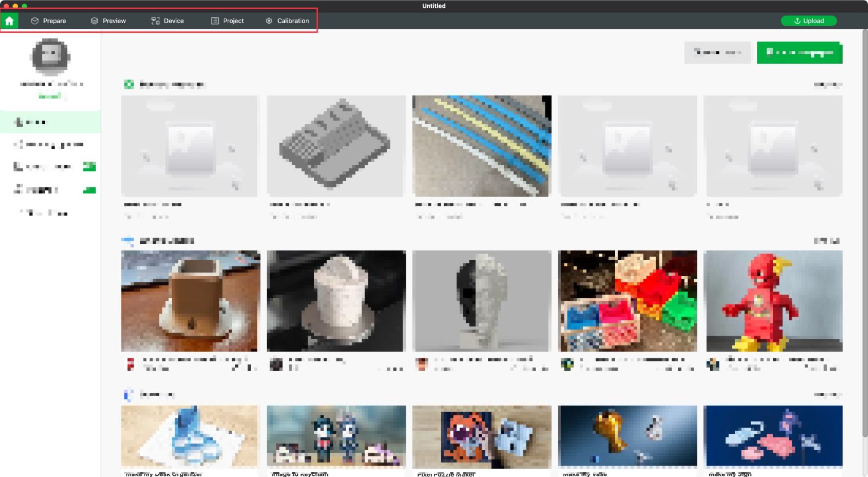Click the green Upload button
Screen dimensions: 868x477
pyautogui.click(x=809, y=20)
